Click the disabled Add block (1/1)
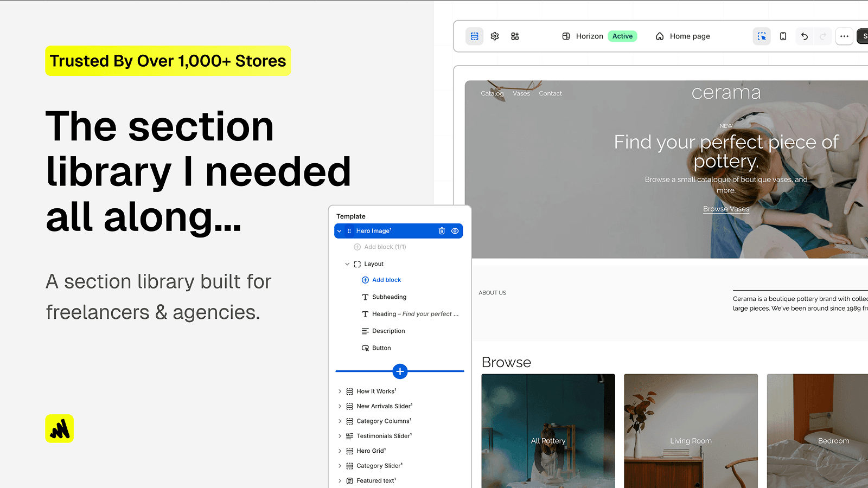 (x=380, y=247)
